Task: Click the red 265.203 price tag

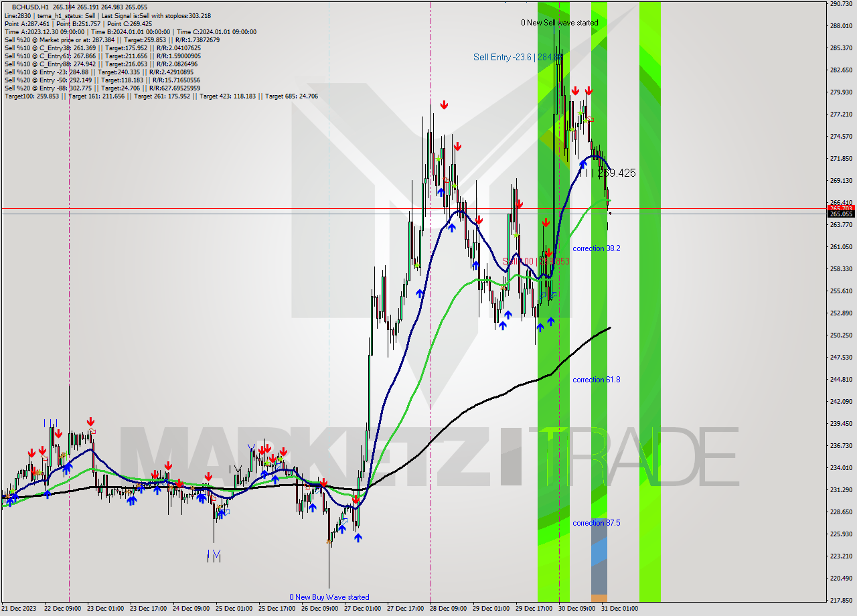Action: (842, 208)
